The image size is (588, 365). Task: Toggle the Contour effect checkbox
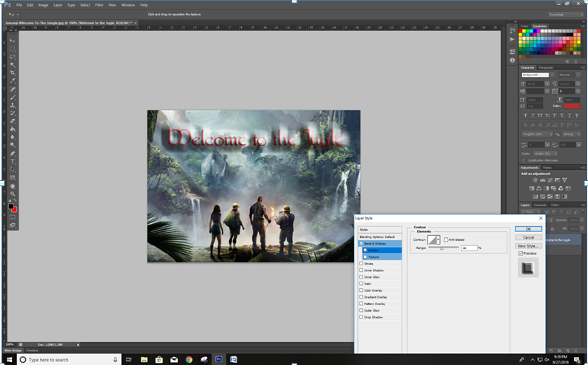point(365,250)
